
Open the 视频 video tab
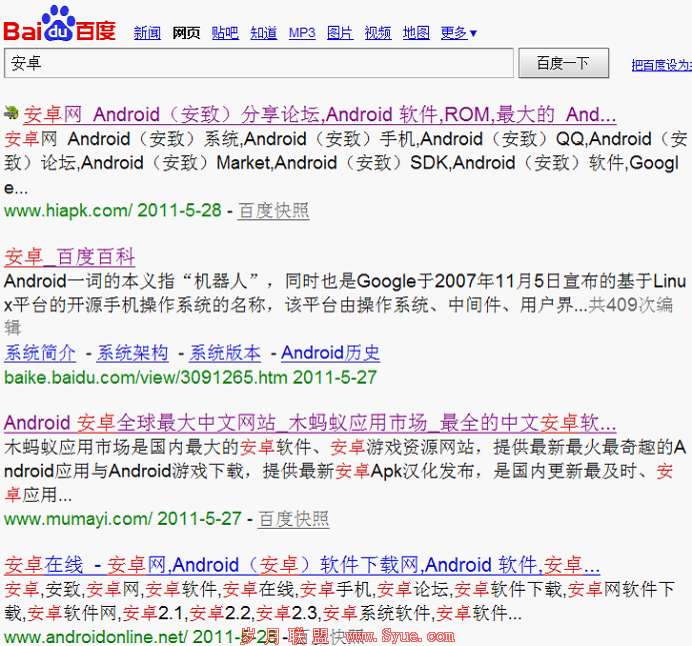click(378, 33)
